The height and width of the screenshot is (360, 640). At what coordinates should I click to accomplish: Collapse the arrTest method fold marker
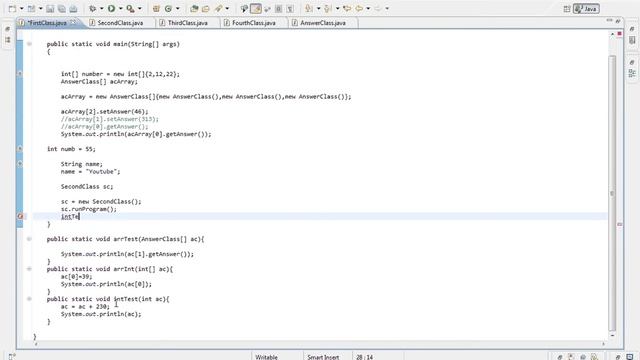pos(29,239)
